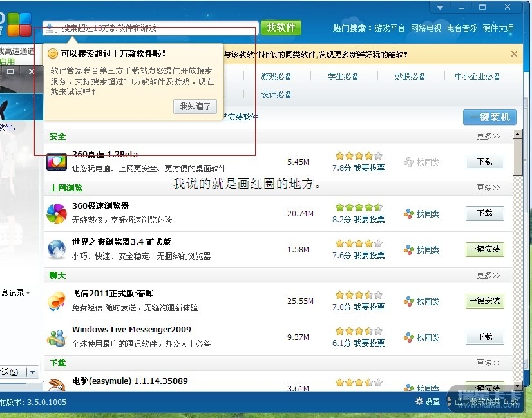This screenshot has height=418, width=532.
Task: Click hot search link 电台音乐
Action: pos(462,28)
